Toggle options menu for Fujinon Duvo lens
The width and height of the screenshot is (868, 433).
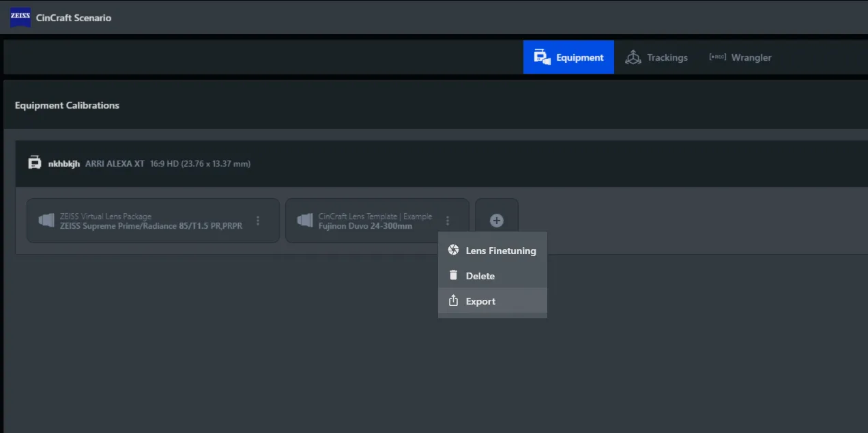click(x=448, y=221)
